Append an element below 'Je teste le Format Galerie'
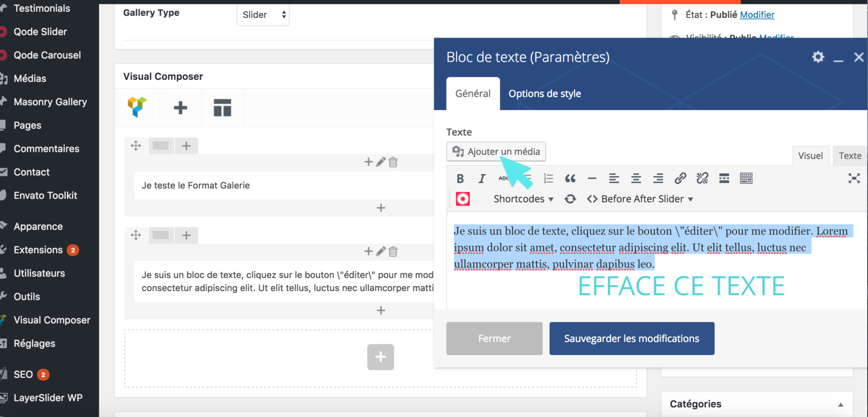 click(x=381, y=208)
